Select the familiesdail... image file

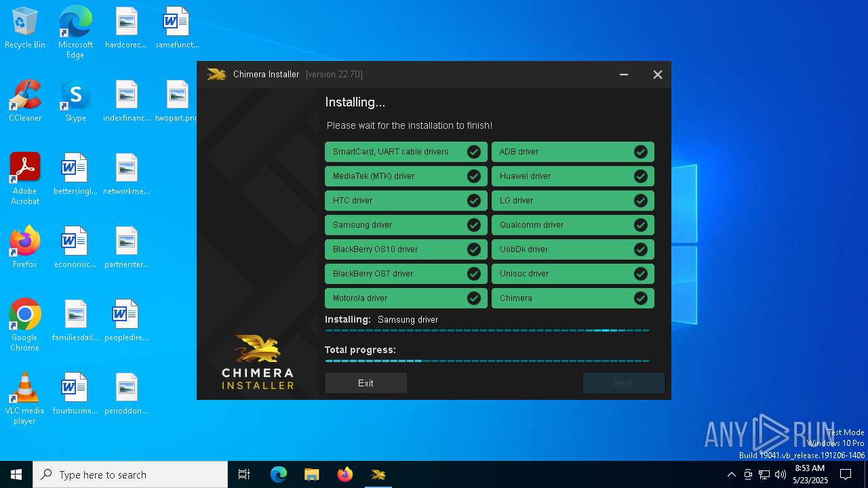coord(75,321)
